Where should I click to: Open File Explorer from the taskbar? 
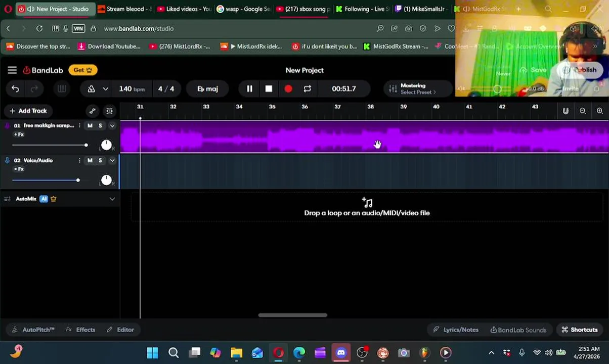(236, 353)
